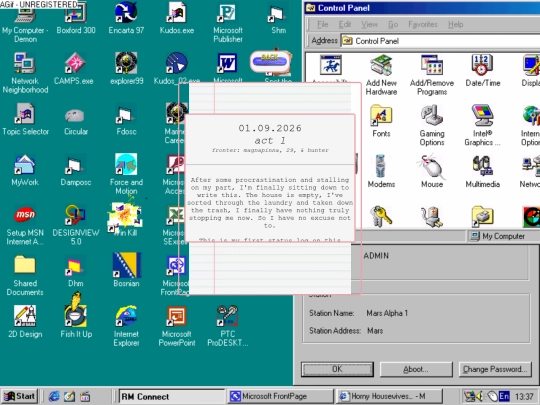Screen dimensions: 540x405
Task: Launch CAMPS.exe desktop icon
Action: coord(74,68)
